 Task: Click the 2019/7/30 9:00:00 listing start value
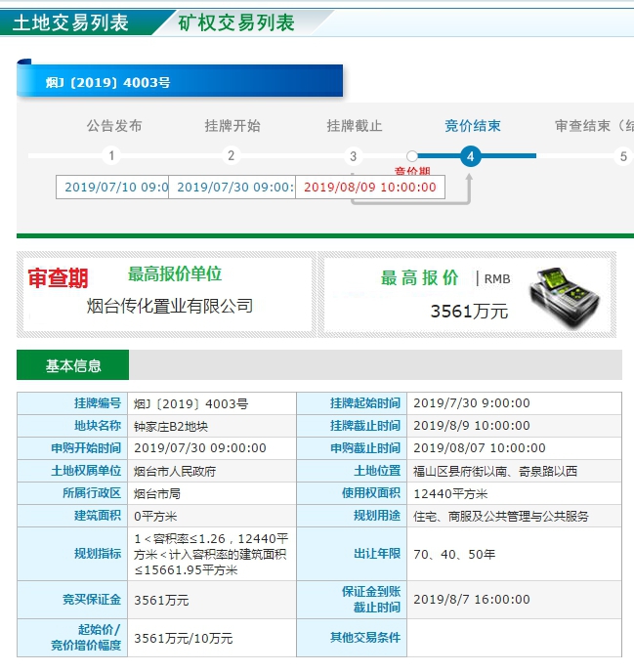point(472,403)
